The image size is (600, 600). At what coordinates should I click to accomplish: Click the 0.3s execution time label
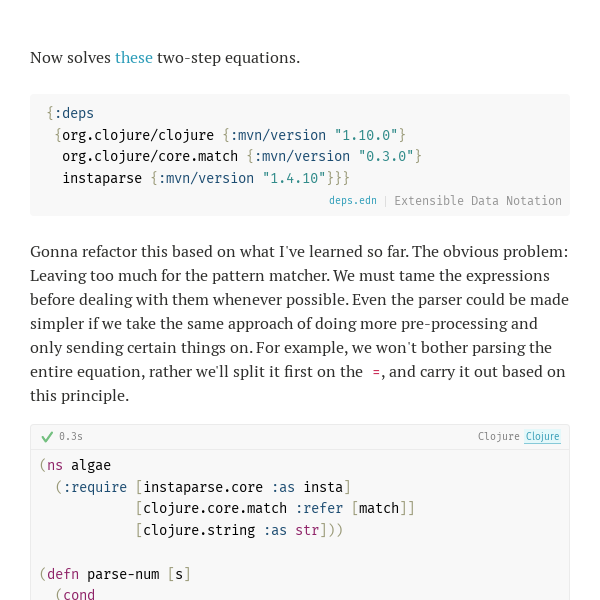(71, 437)
